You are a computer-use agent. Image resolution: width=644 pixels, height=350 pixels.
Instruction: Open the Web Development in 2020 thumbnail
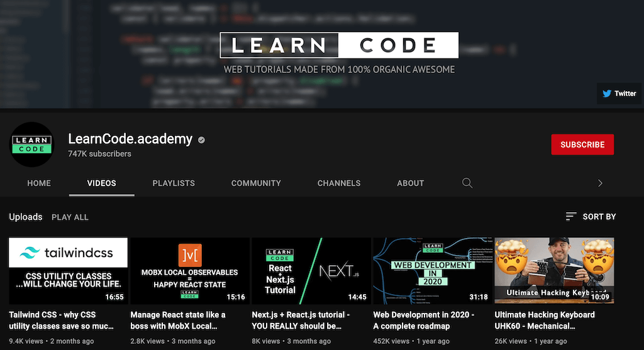point(433,271)
